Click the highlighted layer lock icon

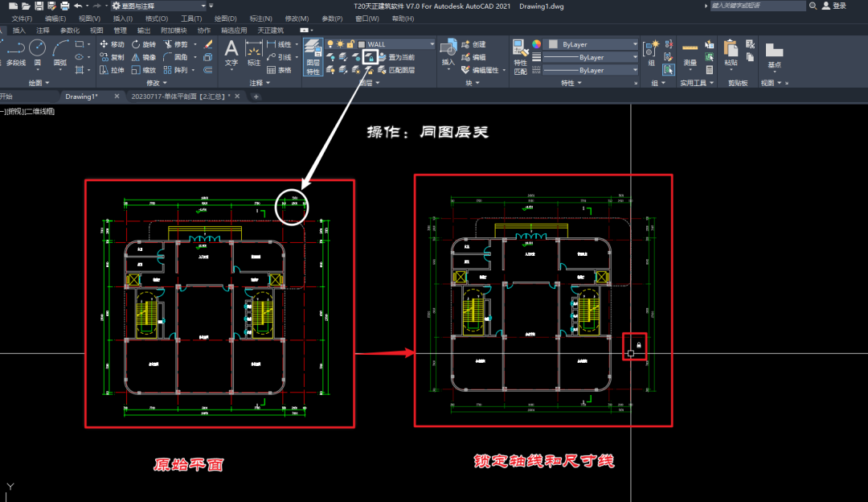click(x=371, y=57)
